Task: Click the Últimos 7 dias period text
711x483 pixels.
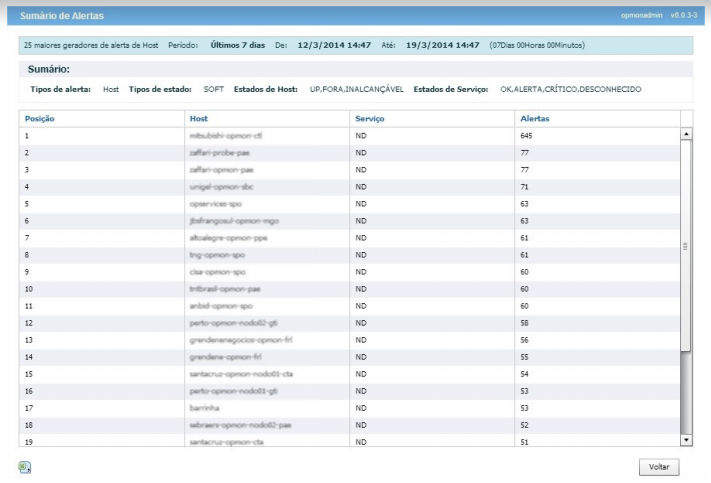Action: coord(238,45)
